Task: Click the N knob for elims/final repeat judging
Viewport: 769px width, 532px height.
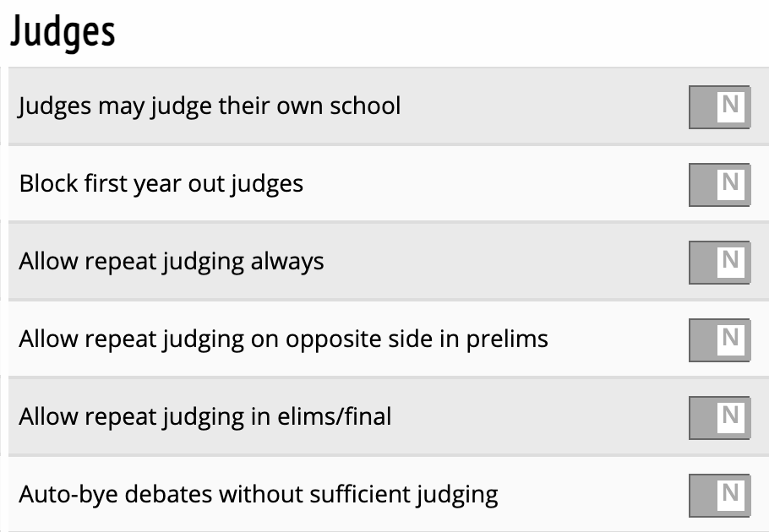Action: (730, 415)
